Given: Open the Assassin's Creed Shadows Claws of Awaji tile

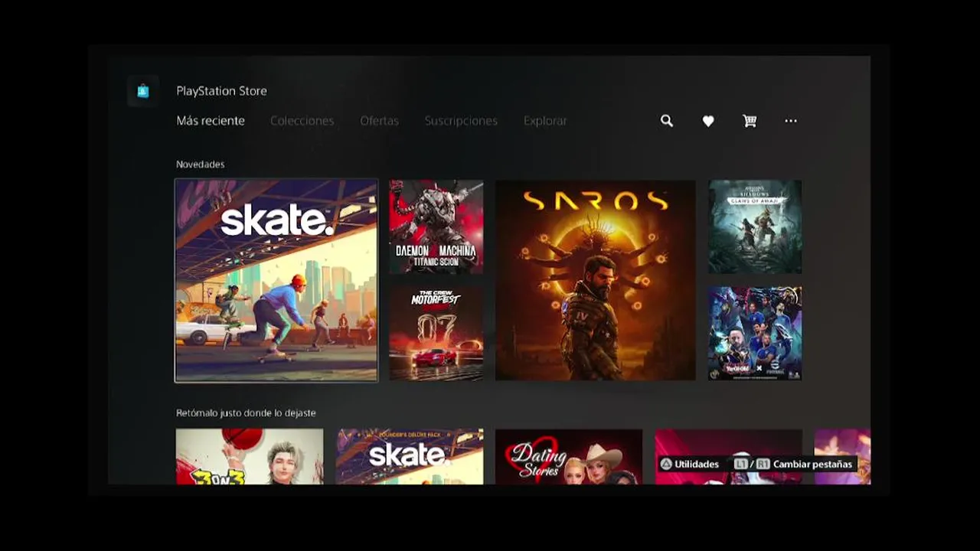Looking at the screenshot, I should pos(755,227).
